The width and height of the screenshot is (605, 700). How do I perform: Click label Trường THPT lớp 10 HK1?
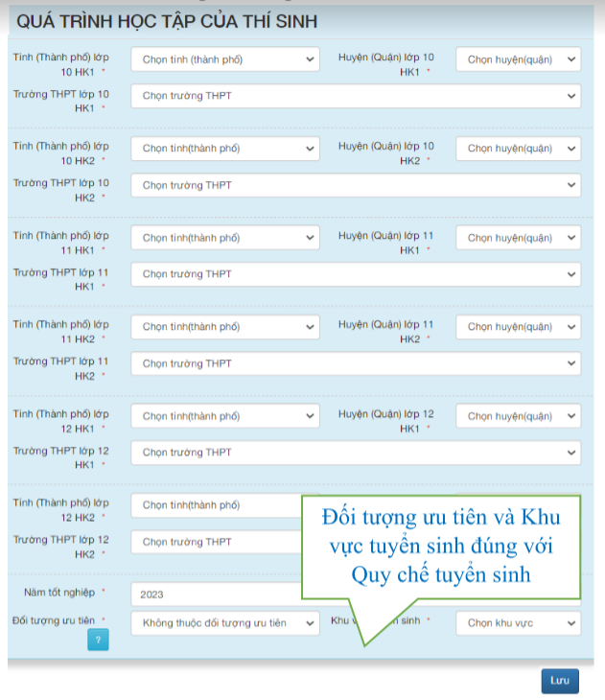[61, 101]
